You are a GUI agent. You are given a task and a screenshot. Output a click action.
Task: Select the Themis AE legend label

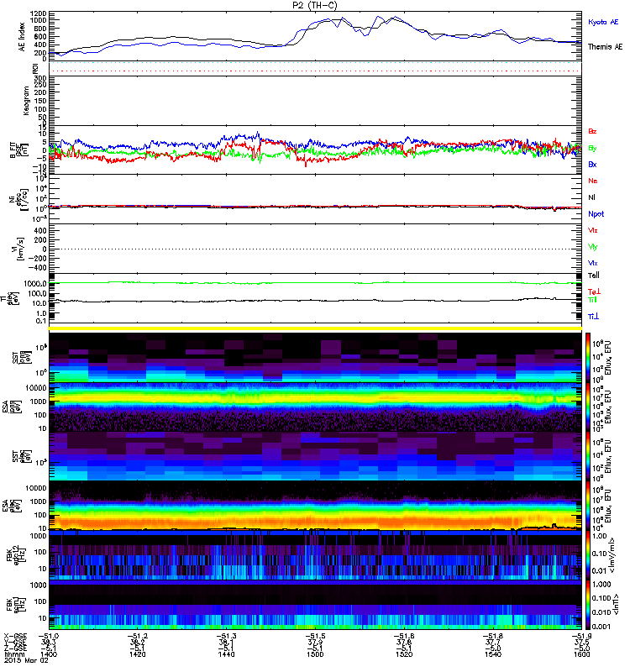605,47
